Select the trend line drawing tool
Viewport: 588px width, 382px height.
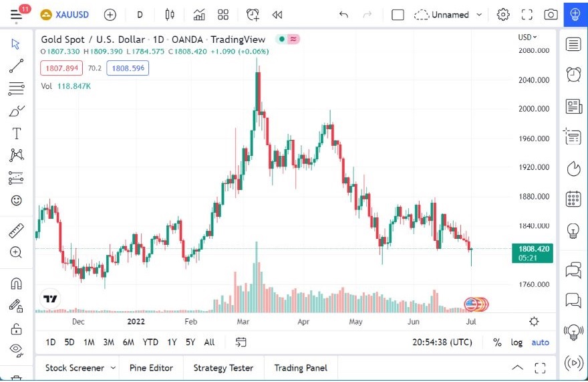pyautogui.click(x=17, y=66)
